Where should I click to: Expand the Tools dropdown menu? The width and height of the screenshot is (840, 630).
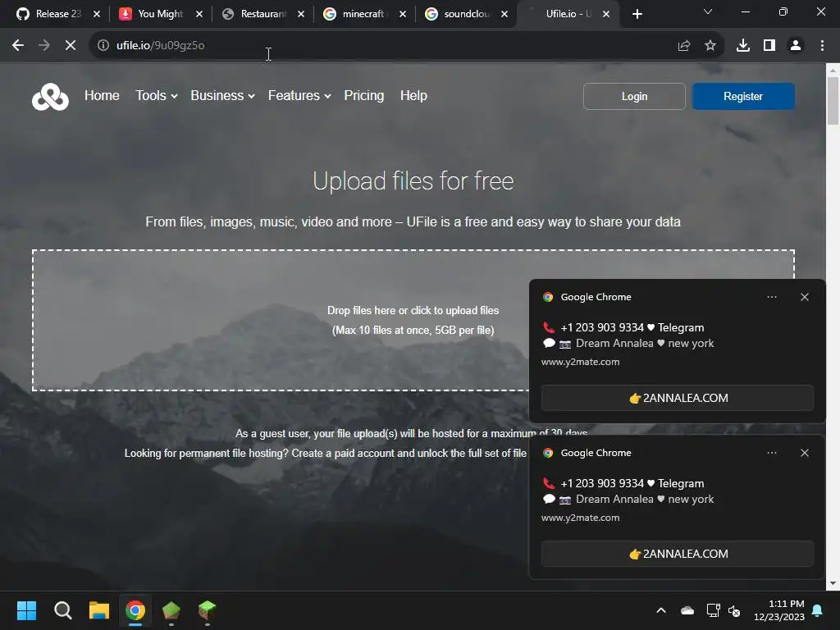(157, 95)
